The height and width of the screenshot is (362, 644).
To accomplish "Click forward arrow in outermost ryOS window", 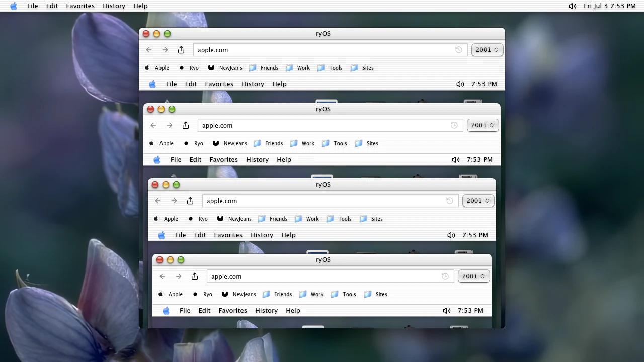I will 165,50.
